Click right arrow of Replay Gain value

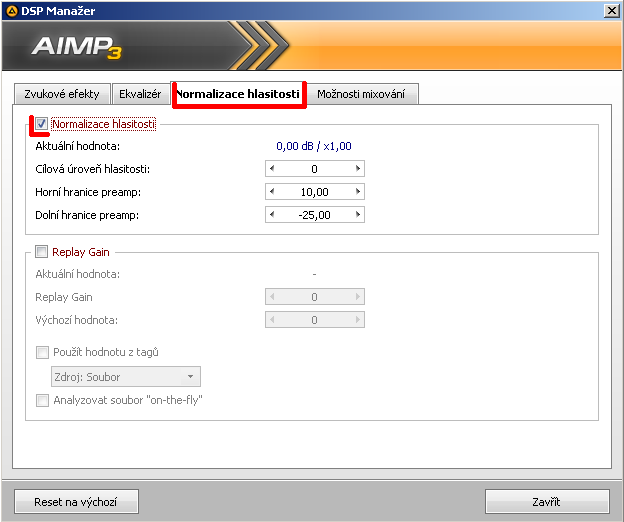pos(358,296)
